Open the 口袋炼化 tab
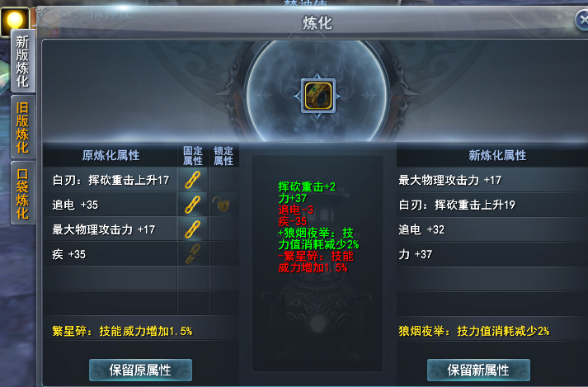588x387 pixels. coord(22,193)
